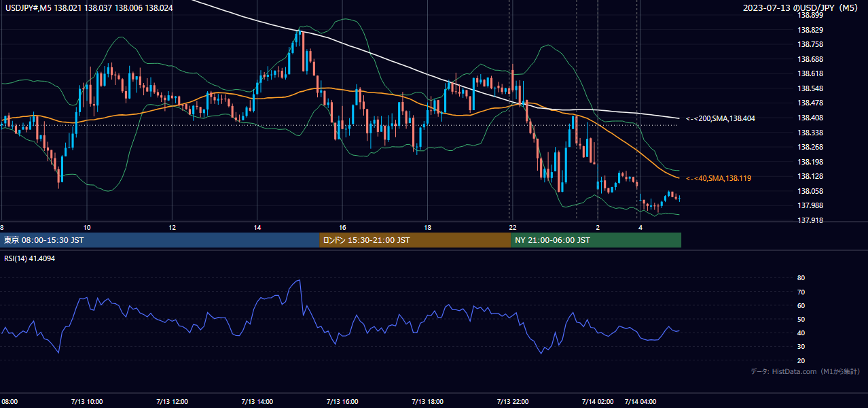Click price axis label 138.758

pyautogui.click(x=810, y=44)
